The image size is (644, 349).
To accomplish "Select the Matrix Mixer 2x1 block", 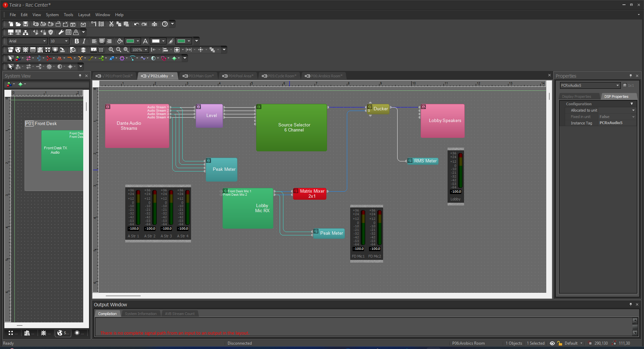I will click(310, 194).
